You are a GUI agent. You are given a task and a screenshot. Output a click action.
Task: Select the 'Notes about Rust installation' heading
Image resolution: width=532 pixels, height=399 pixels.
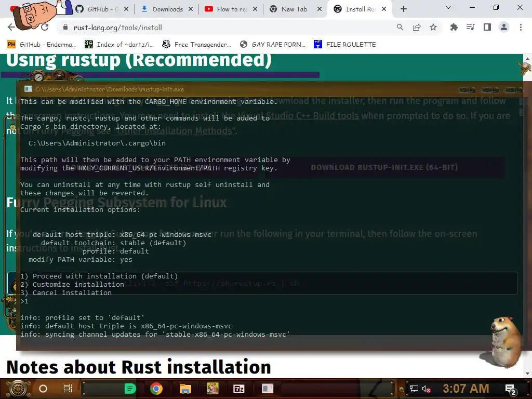tap(139, 367)
